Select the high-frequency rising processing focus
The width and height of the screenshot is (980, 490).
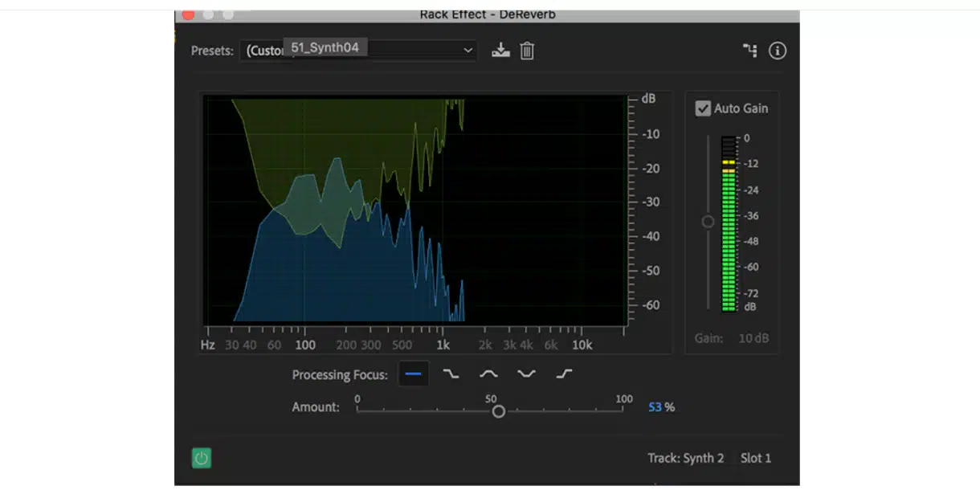[564, 374]
